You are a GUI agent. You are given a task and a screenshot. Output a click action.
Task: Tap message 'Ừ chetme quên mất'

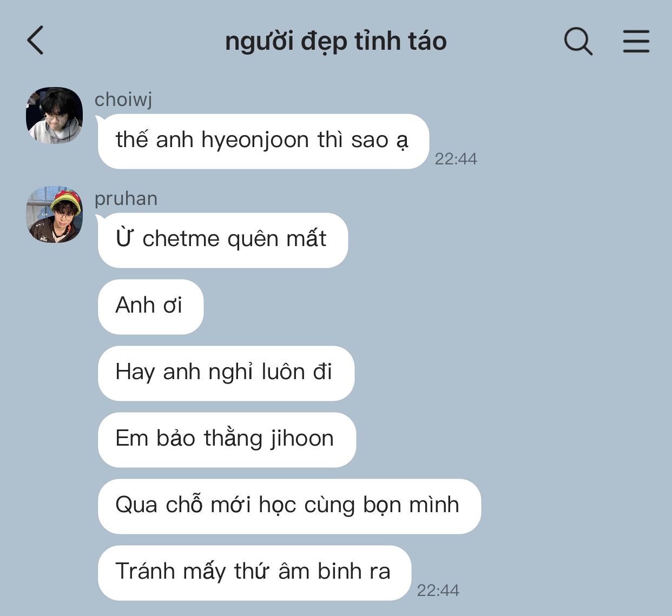222,240
